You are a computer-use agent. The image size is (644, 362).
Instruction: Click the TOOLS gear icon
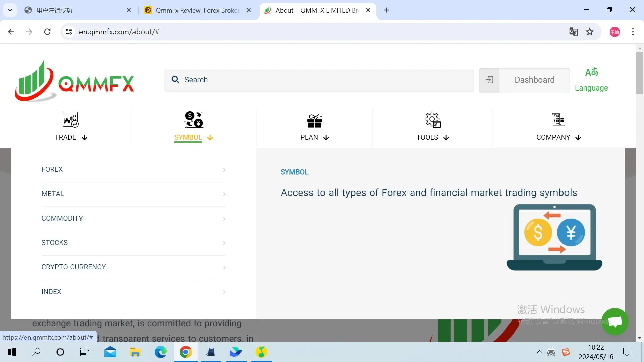pos(433,120)
